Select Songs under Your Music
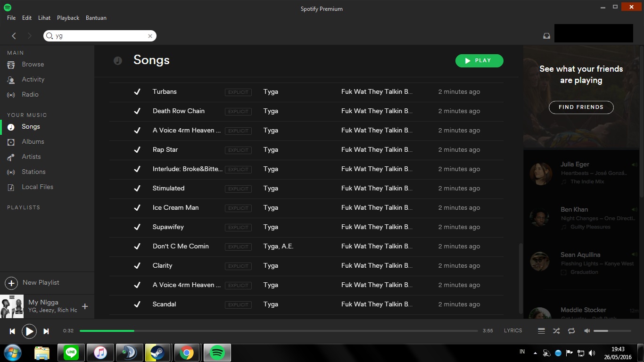 (x=31, y=127)
